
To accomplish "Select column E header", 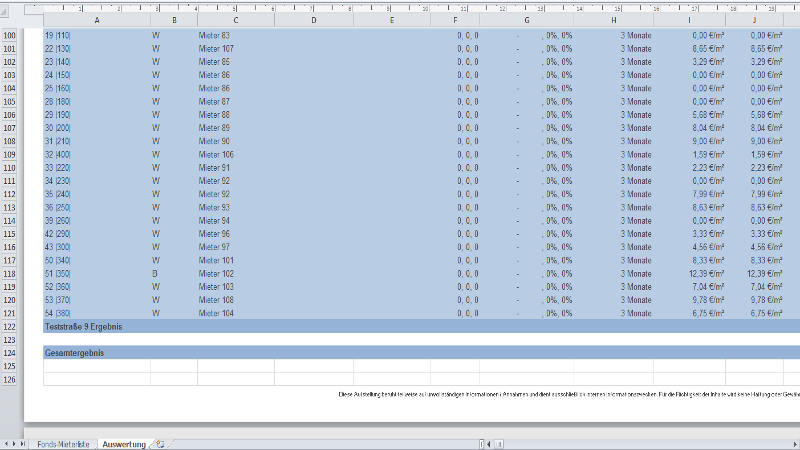I will tap(392, 20).
